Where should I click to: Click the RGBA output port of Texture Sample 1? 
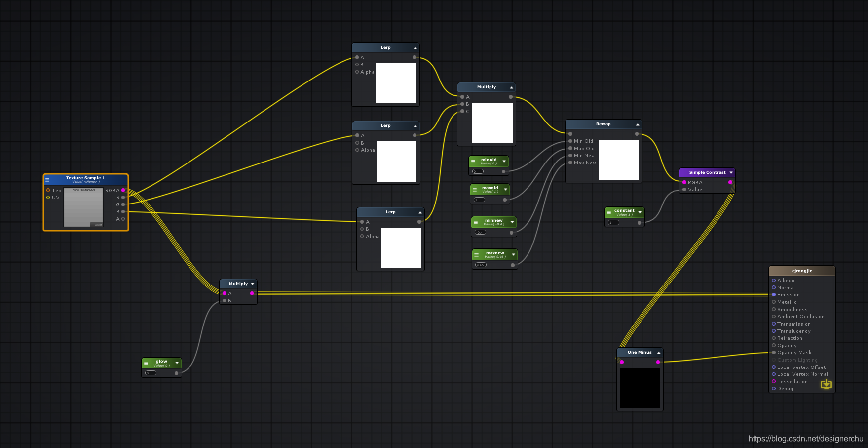123,190
